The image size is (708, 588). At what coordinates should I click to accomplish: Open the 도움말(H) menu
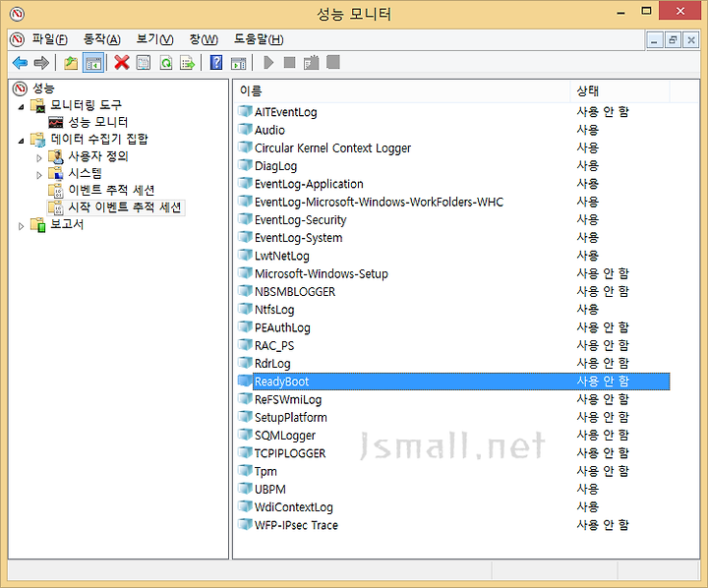coord(259,39)
